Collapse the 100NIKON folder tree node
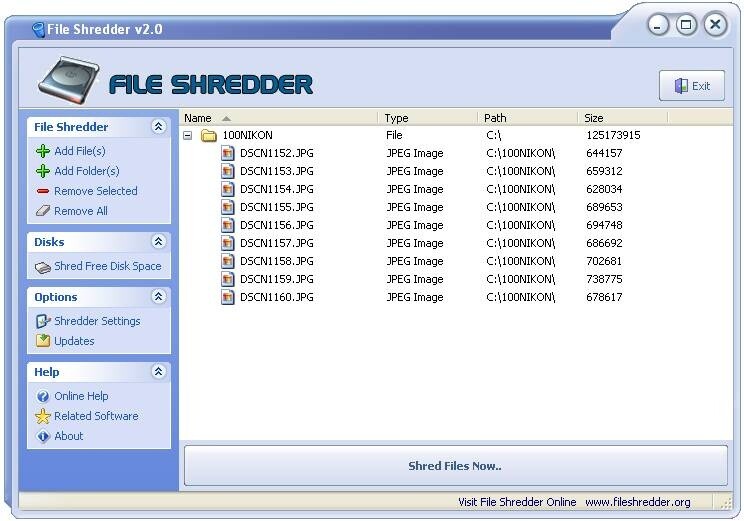 point(188,136)
